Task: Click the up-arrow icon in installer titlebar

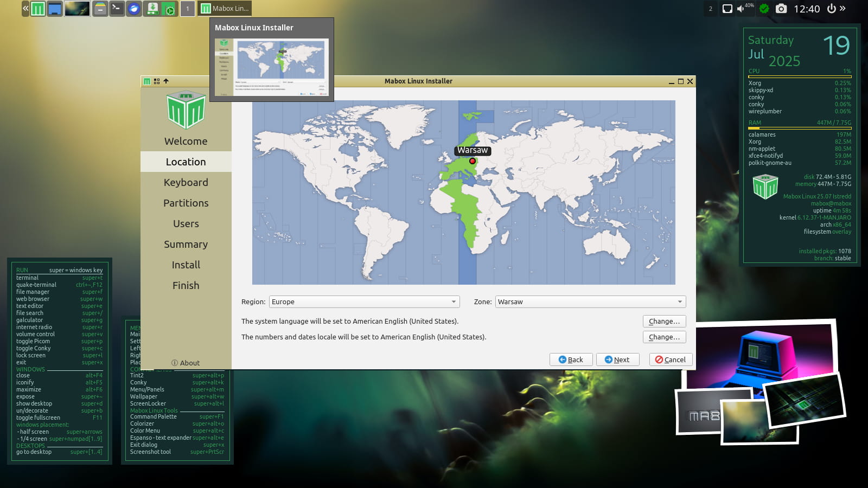Action: pos(166,81)
